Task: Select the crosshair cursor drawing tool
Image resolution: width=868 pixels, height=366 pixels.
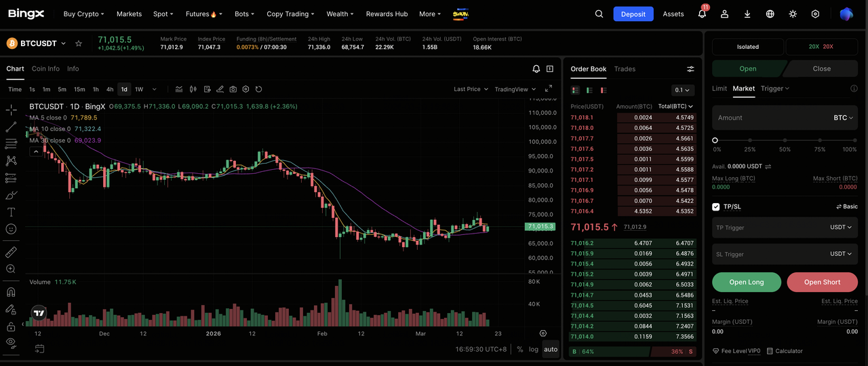Action: (11, 110)
